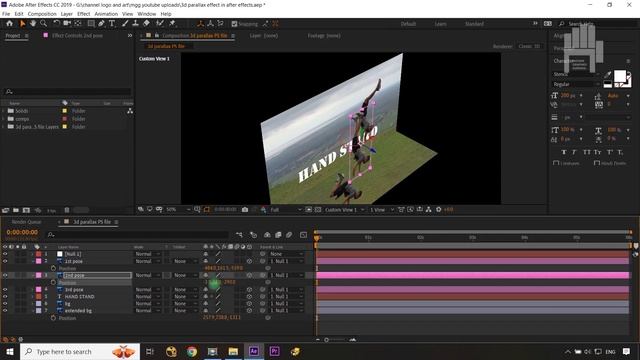Image resolution: width=640 pixels, height=360 pixels.
Task: Open the resolution dropdown showing Full
Action: 286,209
